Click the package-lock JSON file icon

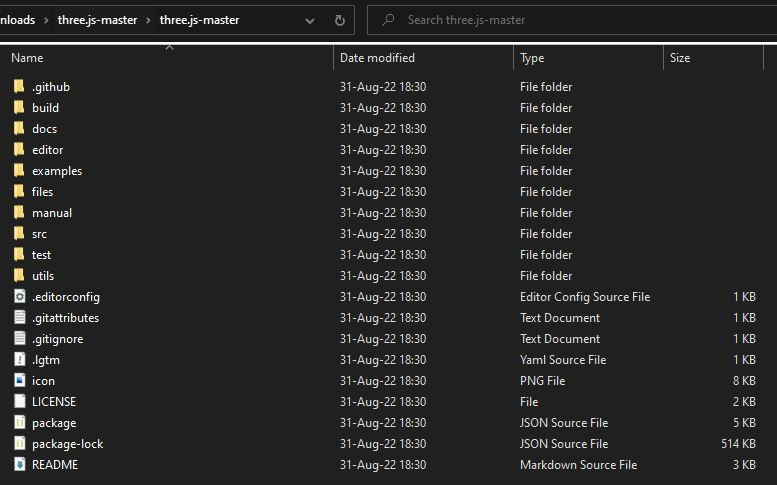(19, 444)
